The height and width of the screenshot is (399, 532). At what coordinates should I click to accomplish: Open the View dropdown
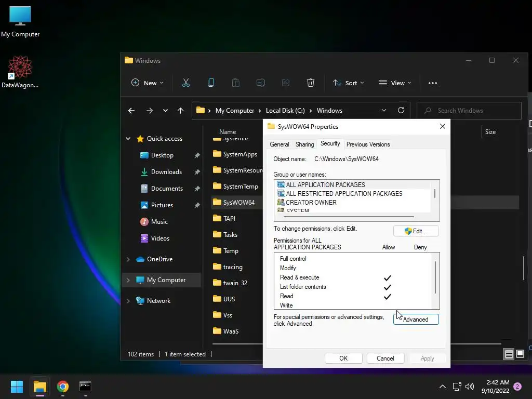[395, 83]
